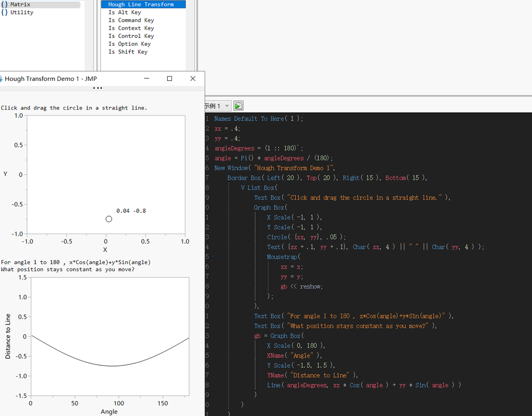Select the Matrix category
The height and width of the screenshot is (416, 532).
pos(20,4)
